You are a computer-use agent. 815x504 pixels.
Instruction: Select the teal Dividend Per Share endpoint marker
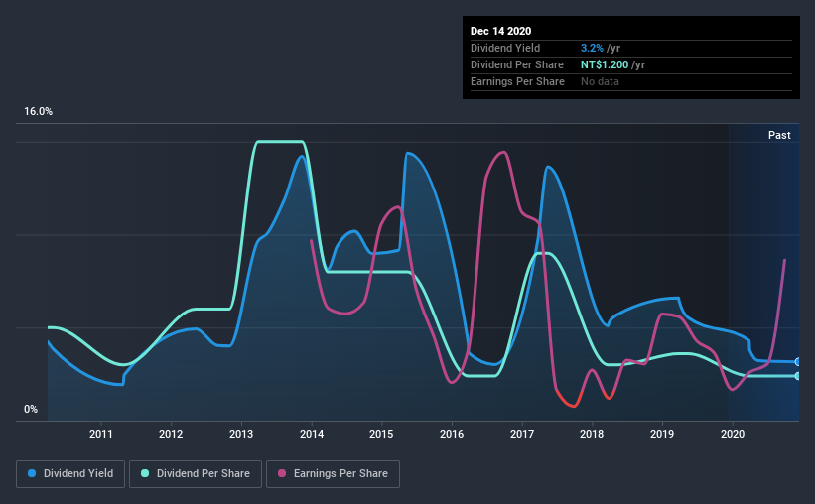(798, 376)
